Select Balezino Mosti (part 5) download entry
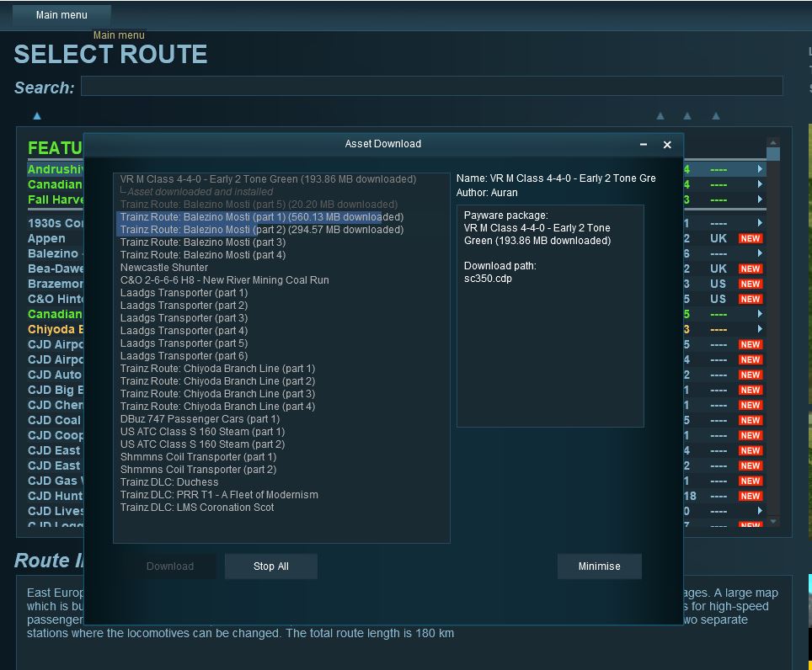Screen dimensions: 812x670 point(259,205)
